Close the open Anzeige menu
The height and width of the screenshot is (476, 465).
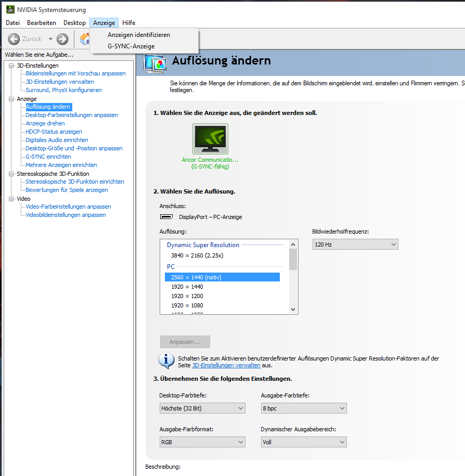pos(104,23)
